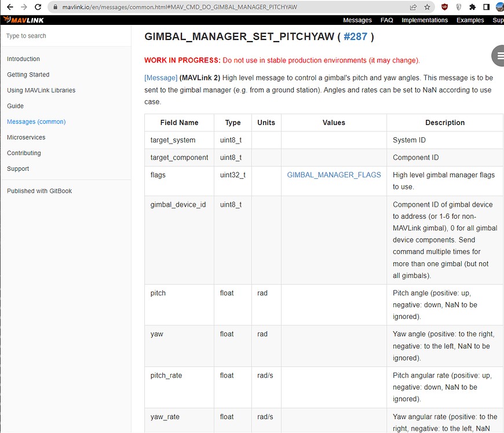
Task: Open the browser extensions puzzle-piece menu
Action: pyautogui.click(x=472, y=7)
